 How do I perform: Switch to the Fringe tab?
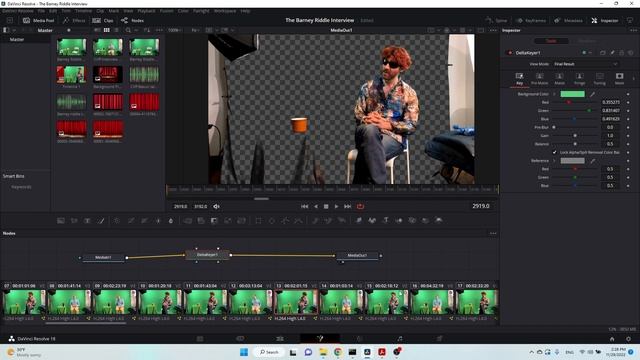[x=579, y=79]
